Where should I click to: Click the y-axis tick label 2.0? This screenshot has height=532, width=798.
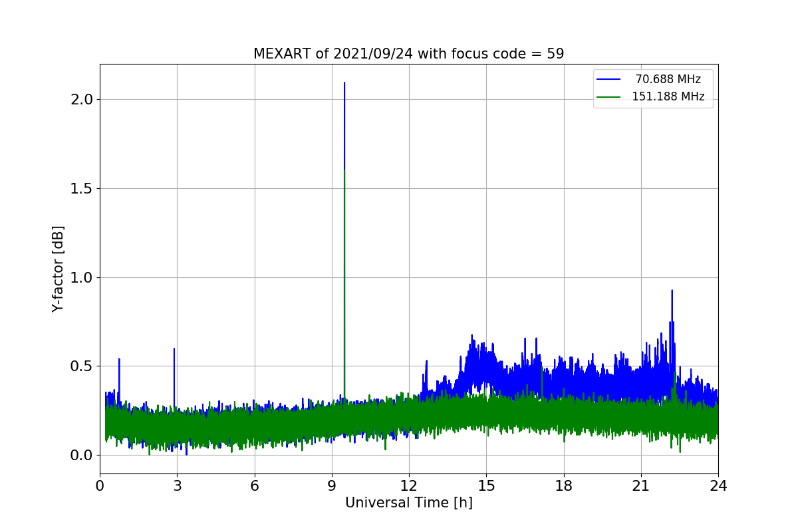tap(81, 100)
